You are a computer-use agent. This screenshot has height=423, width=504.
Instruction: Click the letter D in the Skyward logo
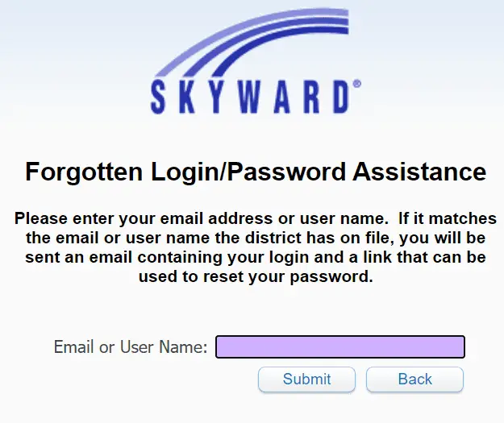340,97
